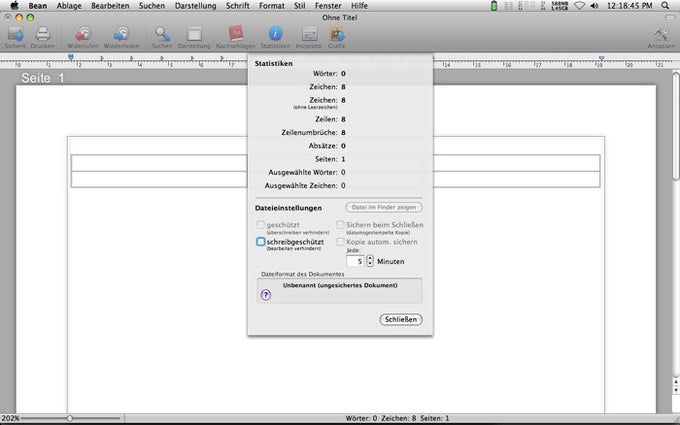Open the Apple menu
680x425 pixels.
pos(14,6)
